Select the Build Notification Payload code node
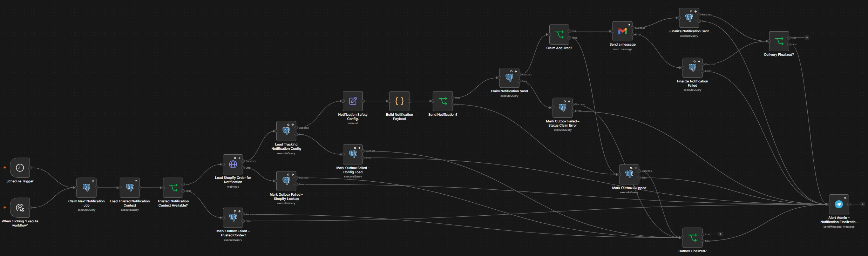Viewport: 868px width, 256px height. tap(399, 101)
